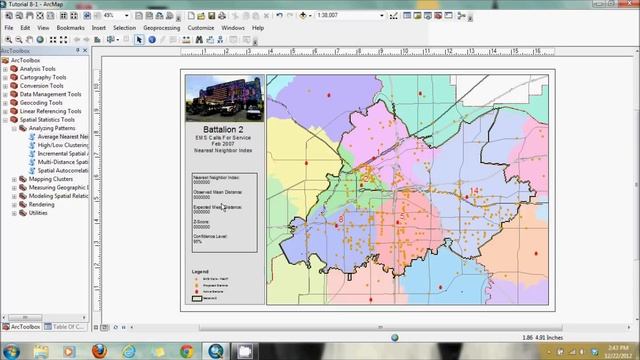
Task: Expand Cartography Tools toolbox
Action: [x=5, y=78]
